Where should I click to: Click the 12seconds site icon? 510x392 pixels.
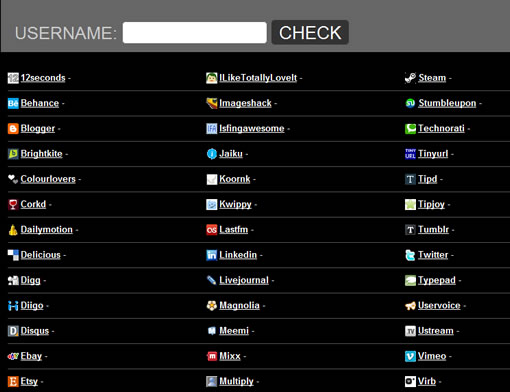(x=13, y=78)
